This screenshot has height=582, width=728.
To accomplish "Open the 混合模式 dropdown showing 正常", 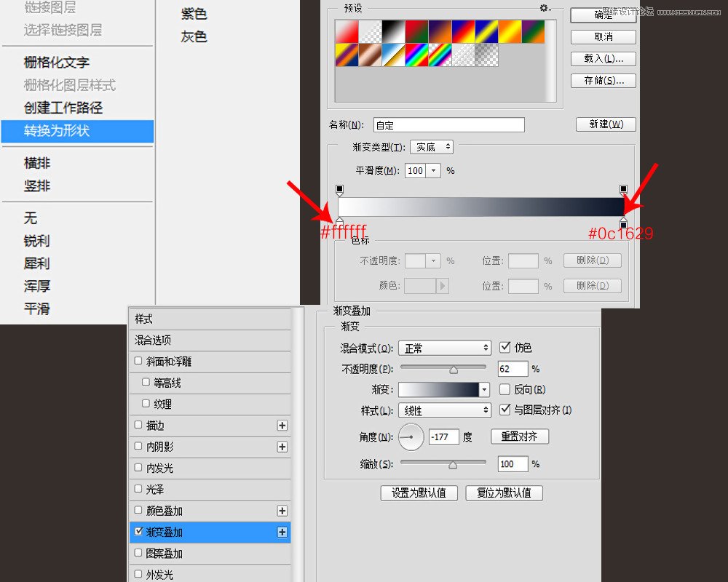I will click(444, 347).
